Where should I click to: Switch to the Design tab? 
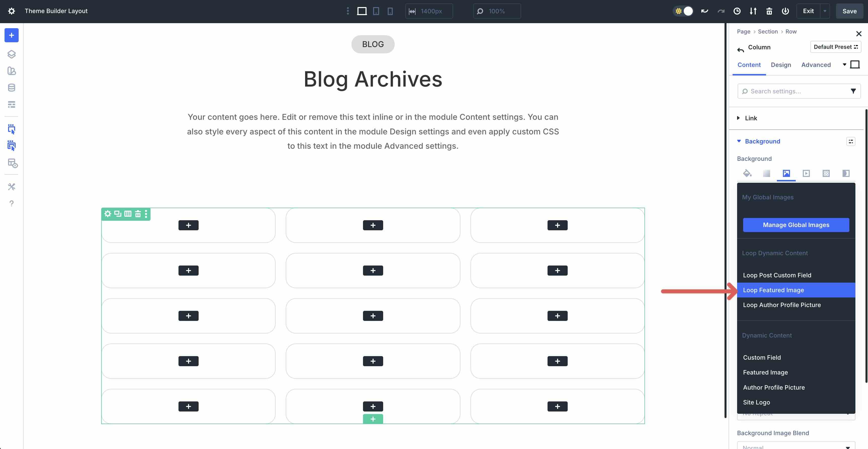pos(781,65)
